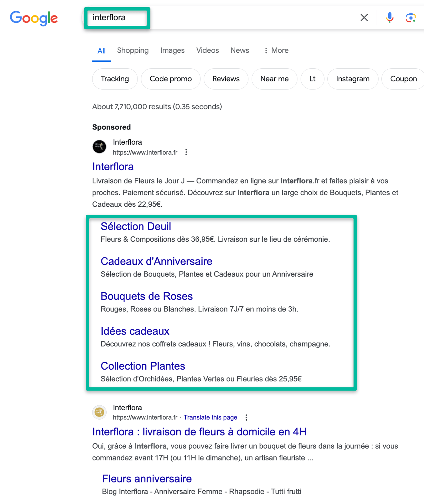Click the black Interflora favicon in sponsored result
The width and height of the screenshot is (424, 504).
tap(99, 147)
